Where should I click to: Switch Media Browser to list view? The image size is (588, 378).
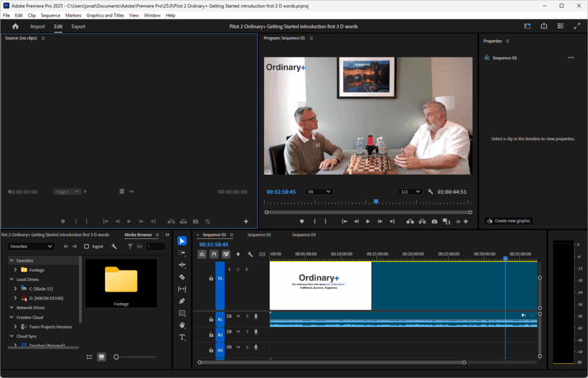[x=89, y=357]
